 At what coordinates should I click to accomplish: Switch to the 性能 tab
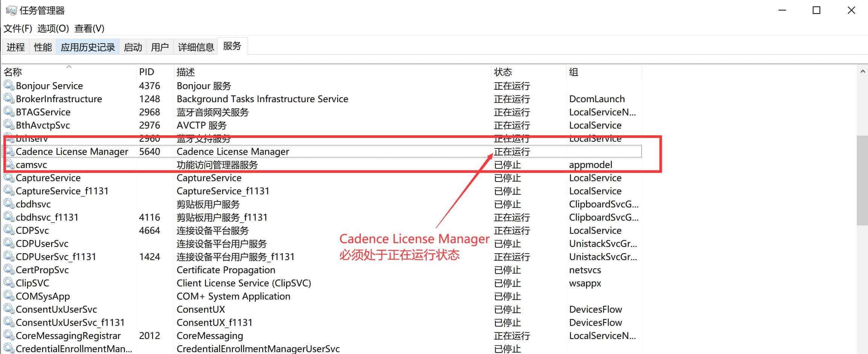click(x=43, y=47)
